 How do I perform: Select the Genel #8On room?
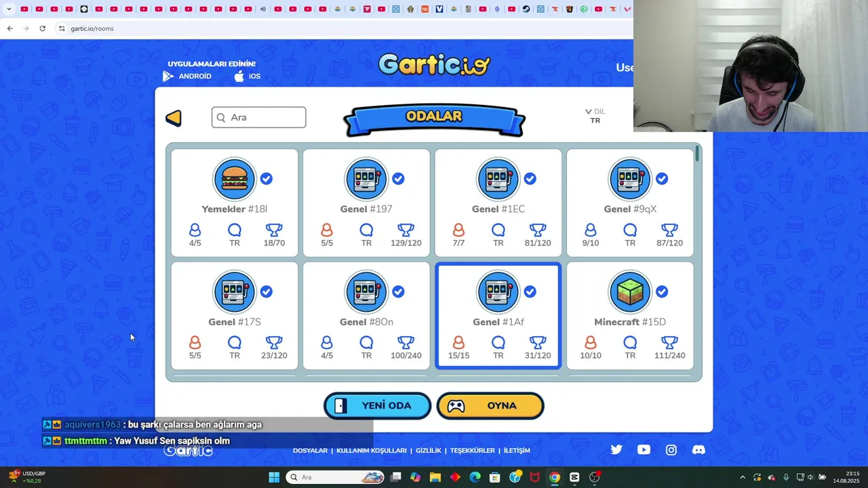pos(366,316)
